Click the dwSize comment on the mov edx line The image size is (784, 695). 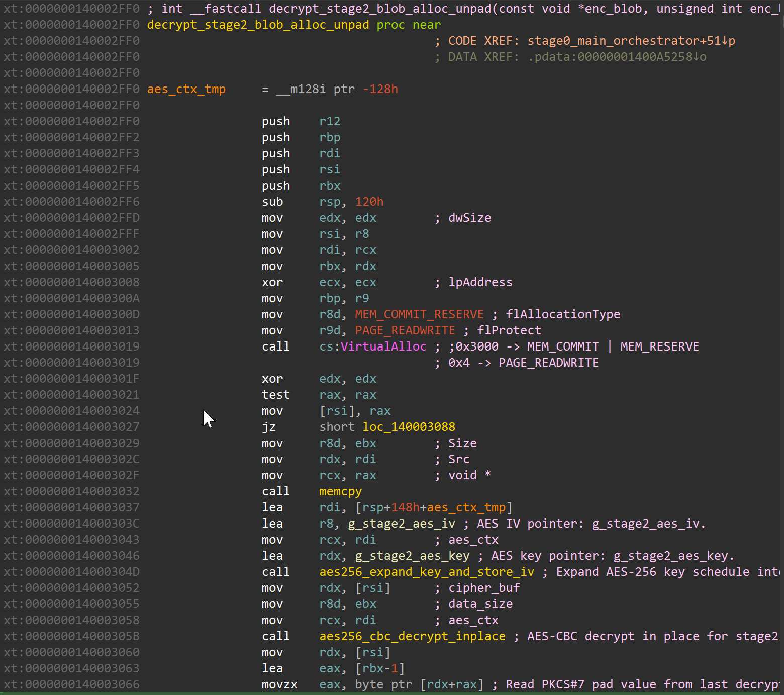[469, 217]
